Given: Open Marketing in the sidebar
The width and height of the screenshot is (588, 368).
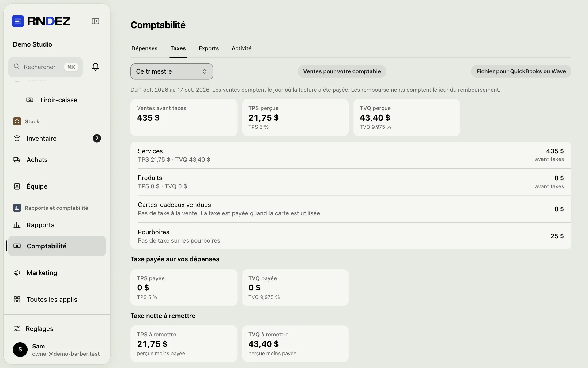Looking at the screenshot, I should [57, 273].
